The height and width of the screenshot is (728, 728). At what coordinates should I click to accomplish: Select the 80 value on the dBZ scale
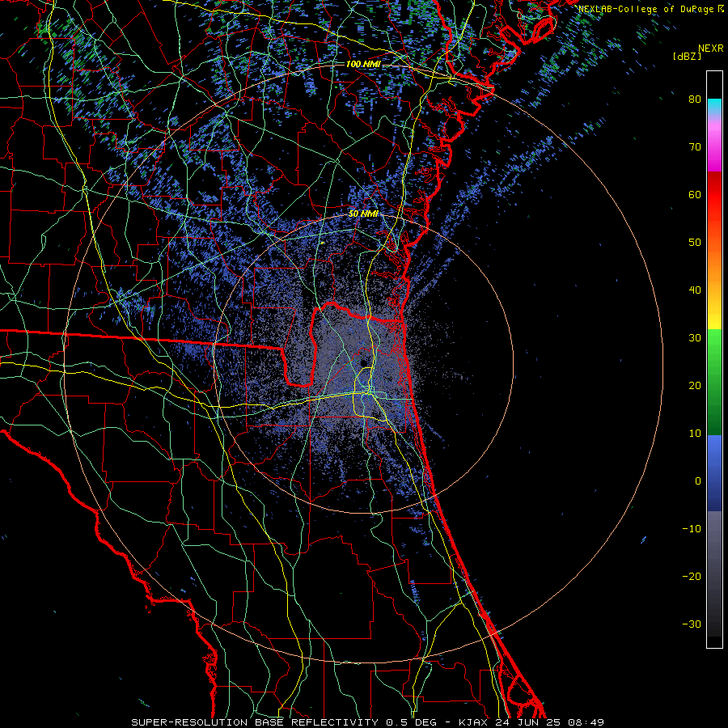(695, 99)
